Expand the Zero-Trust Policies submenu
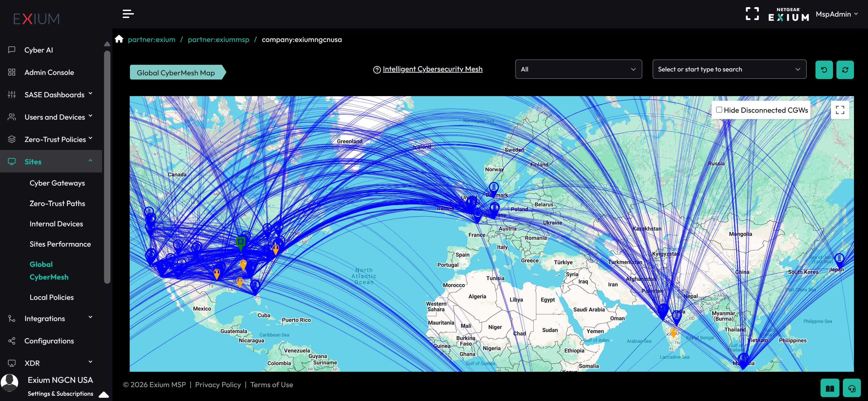This screenshot has width=868, height=401. (90, 138)
